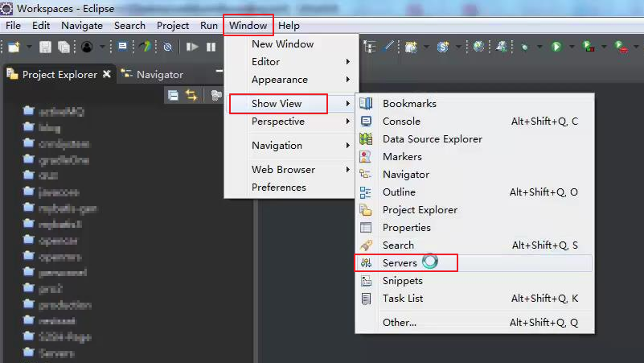Open Preferences from Window menu

click(291, 187)
